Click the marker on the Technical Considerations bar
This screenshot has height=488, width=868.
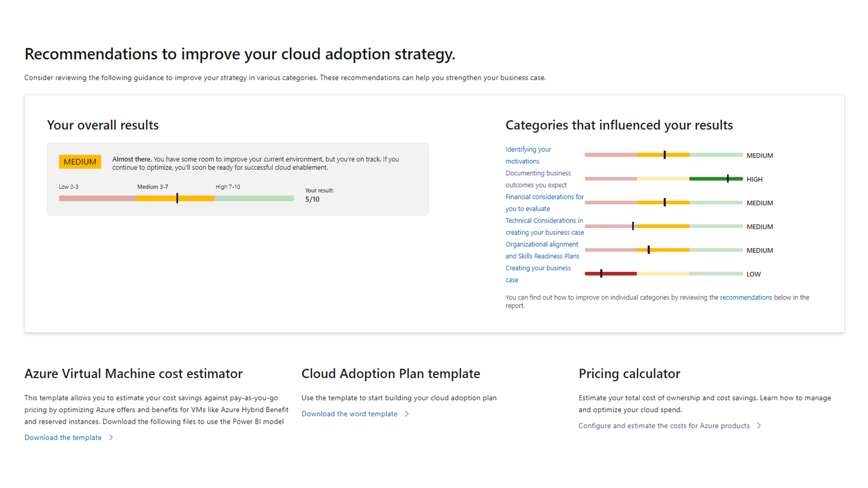633,226
